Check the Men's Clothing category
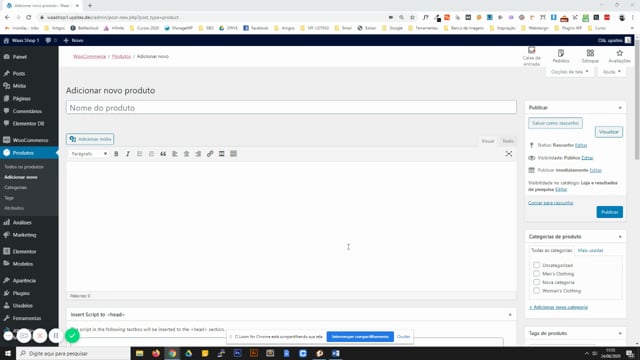640x360 pixels. click(x=536, y=273)
